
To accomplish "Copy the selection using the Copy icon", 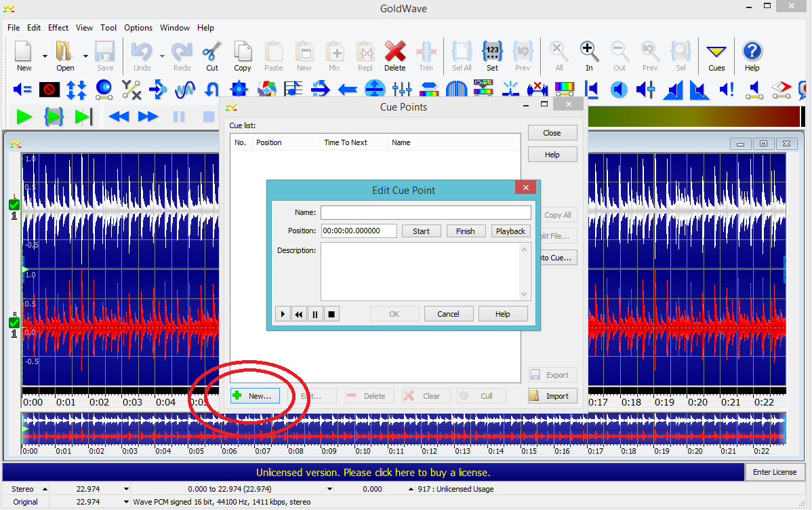I will click(x=243, y=56).
